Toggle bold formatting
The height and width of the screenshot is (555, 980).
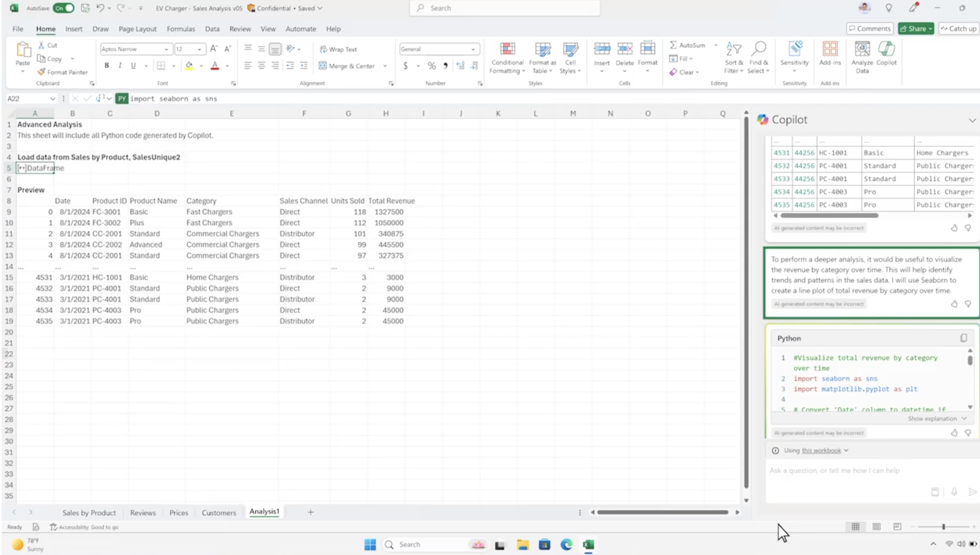(x=107, y=66)
